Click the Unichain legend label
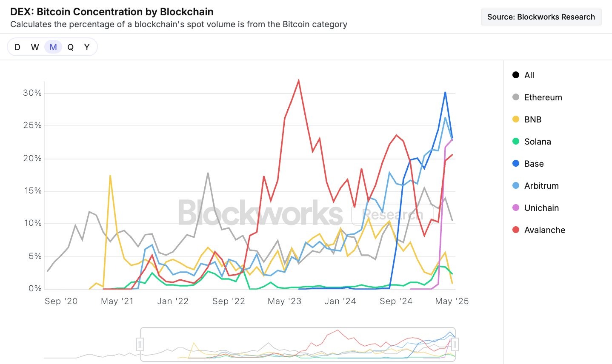Image resolution: width=612 pixels, height=364 pixels. click(x=541, y=208)
